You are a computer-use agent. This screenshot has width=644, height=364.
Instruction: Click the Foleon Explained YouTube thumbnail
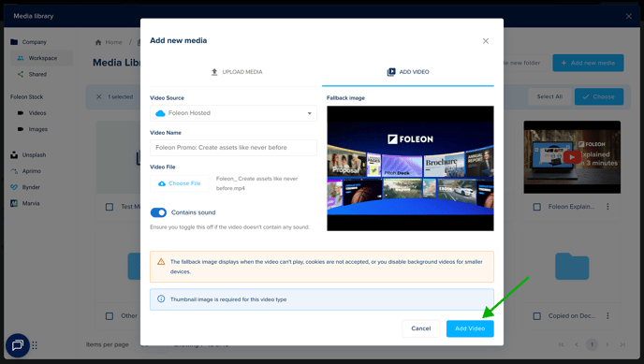pos(572,157)
